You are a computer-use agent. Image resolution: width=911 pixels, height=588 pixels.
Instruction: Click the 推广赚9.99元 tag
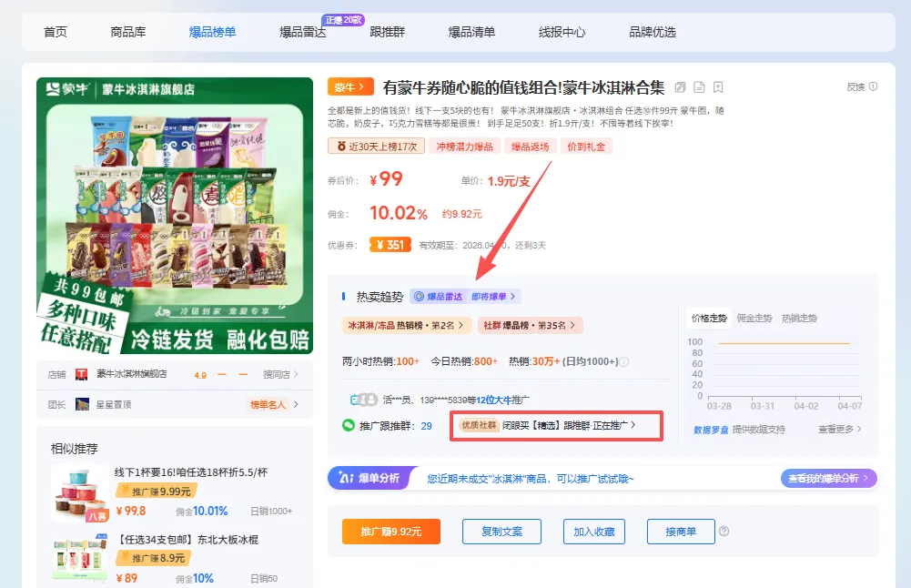(157, 491)
